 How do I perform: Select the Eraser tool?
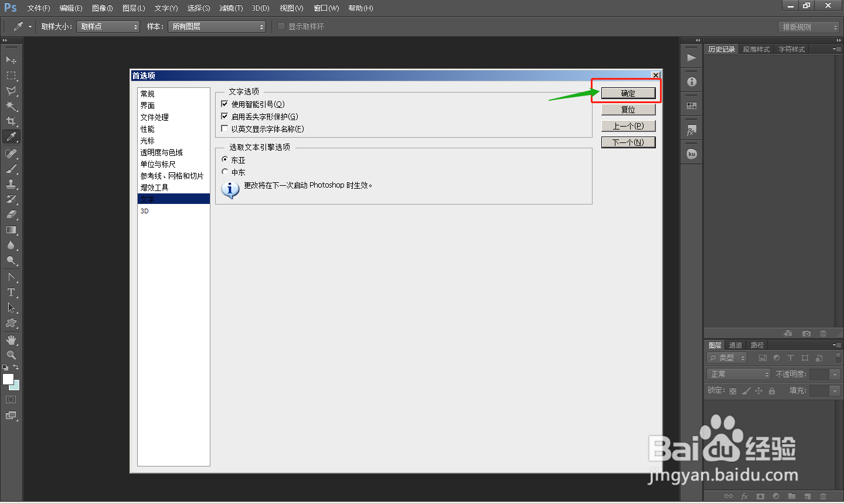point(11,214)
